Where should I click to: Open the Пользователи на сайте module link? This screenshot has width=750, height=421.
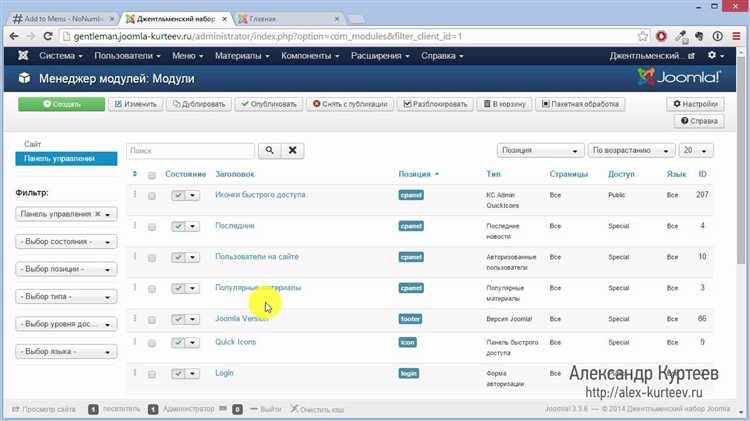point(257,256)
